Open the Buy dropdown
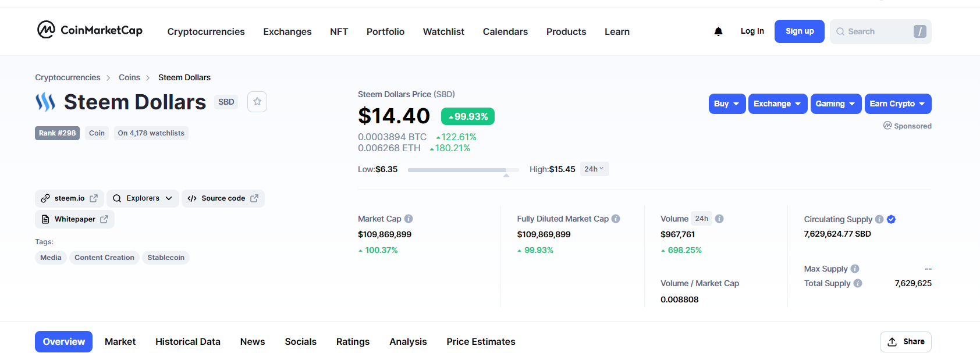Viewport: 980px width, 353px height. [727, 104]
